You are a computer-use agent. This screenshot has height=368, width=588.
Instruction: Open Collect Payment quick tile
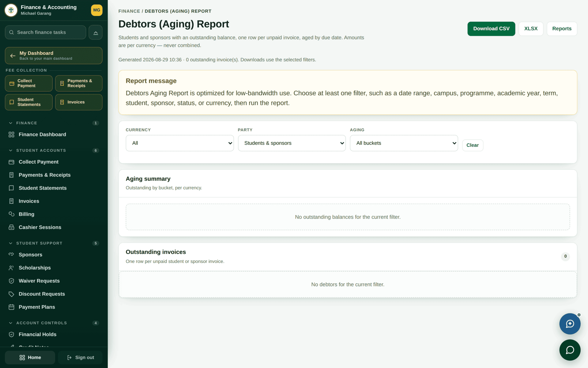pos(29,83)
